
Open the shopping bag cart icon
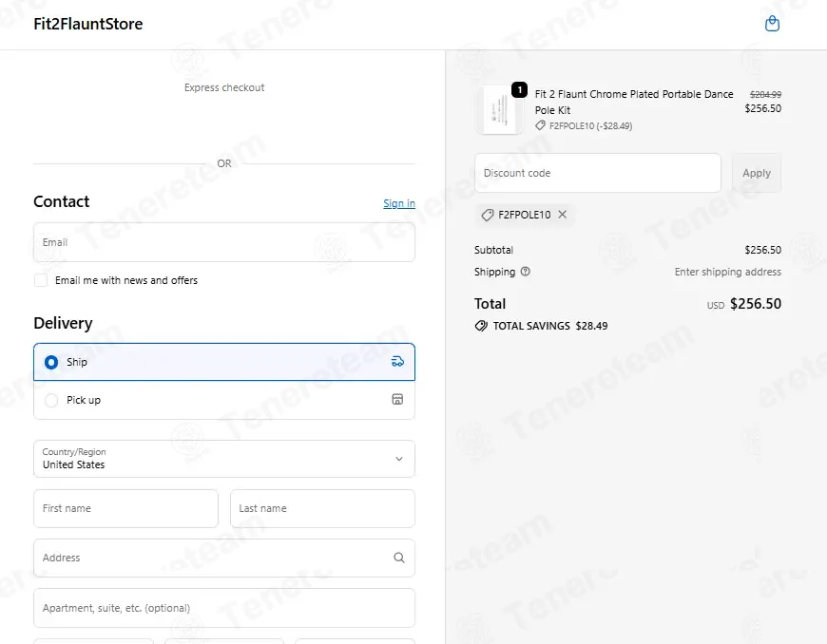coord(772,24)
